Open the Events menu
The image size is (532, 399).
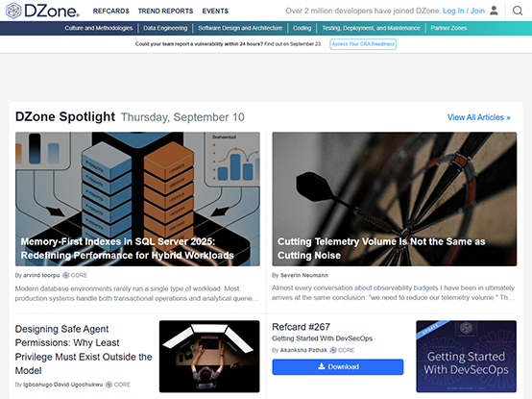pos(215,11)
